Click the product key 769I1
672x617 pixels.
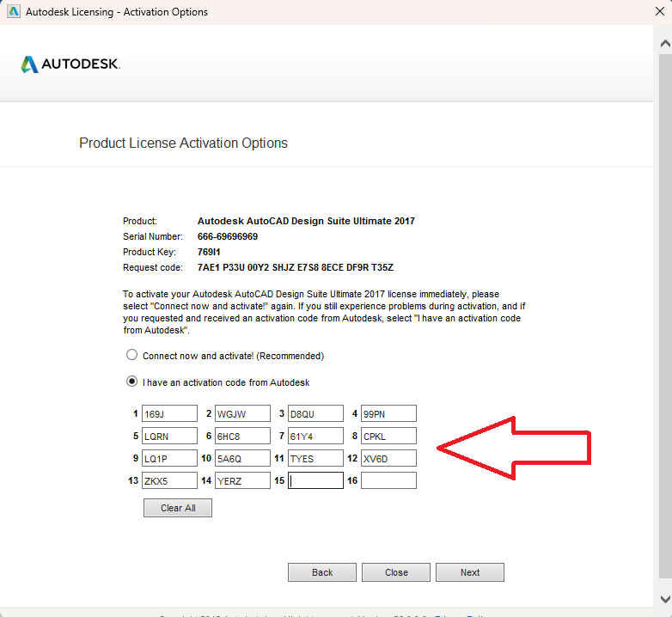point(209,252)
